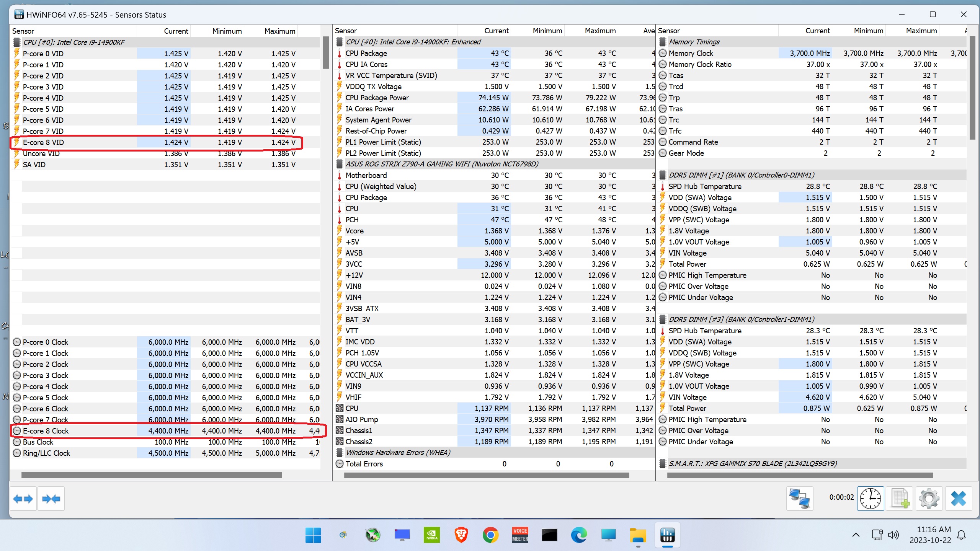Click the volume speaker tray icon
980x551 pixels.
pyautogui.click(x=893, y=535)
